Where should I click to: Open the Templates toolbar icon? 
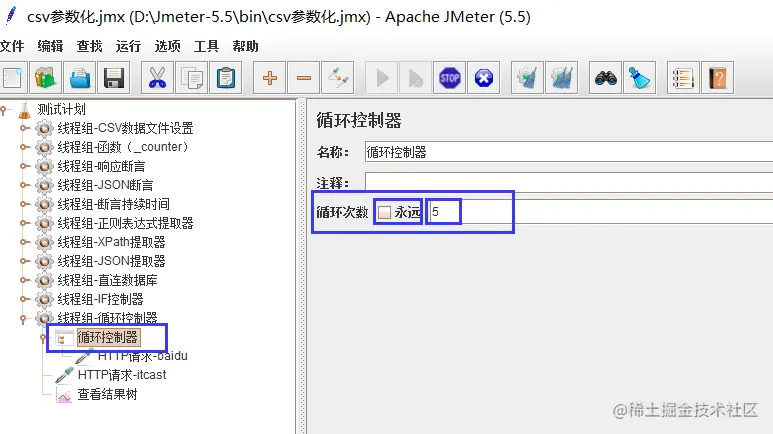[45, 78]
